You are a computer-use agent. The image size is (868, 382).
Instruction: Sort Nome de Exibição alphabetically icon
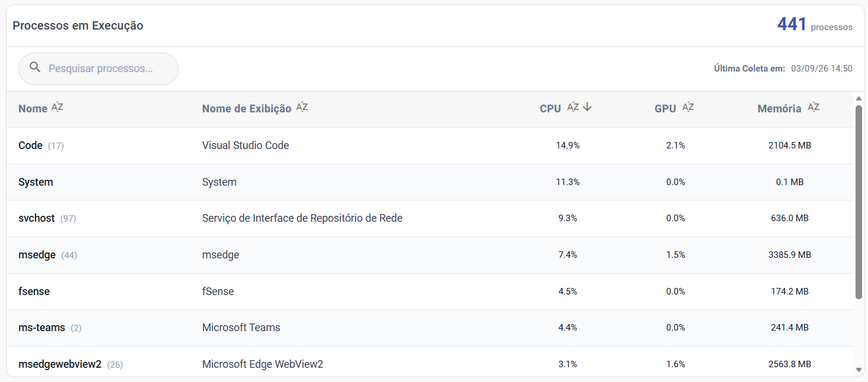coord(302,108)
